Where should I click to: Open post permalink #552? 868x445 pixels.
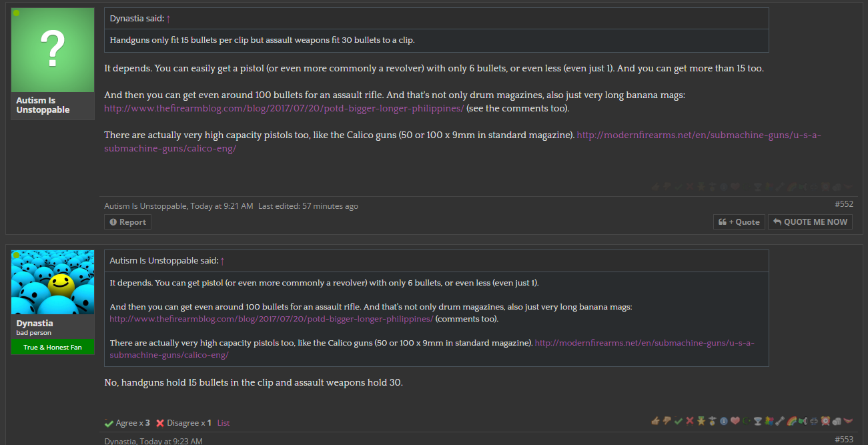click(x=843, y=203)
